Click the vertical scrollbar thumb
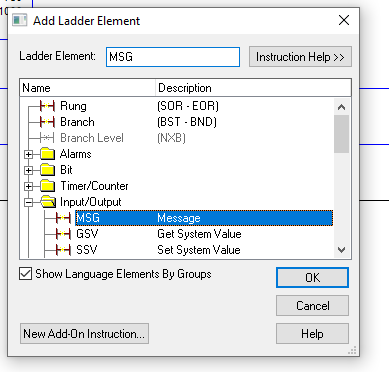Image resolution: width=389 pixels, height=372 pixels. (341, 134)
